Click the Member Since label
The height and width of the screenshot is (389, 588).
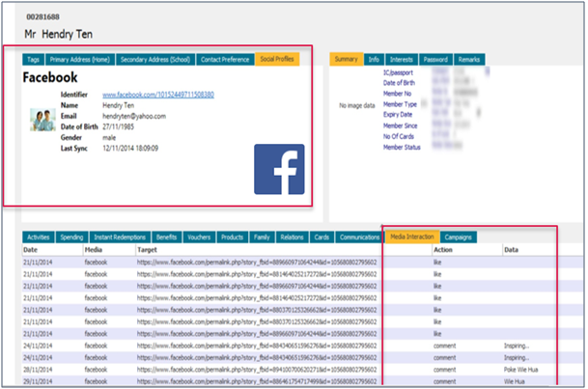[x=400, y=125]
